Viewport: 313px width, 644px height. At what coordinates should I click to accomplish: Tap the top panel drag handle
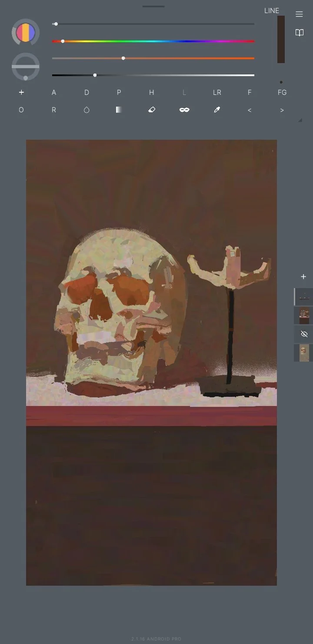[153, 7]
